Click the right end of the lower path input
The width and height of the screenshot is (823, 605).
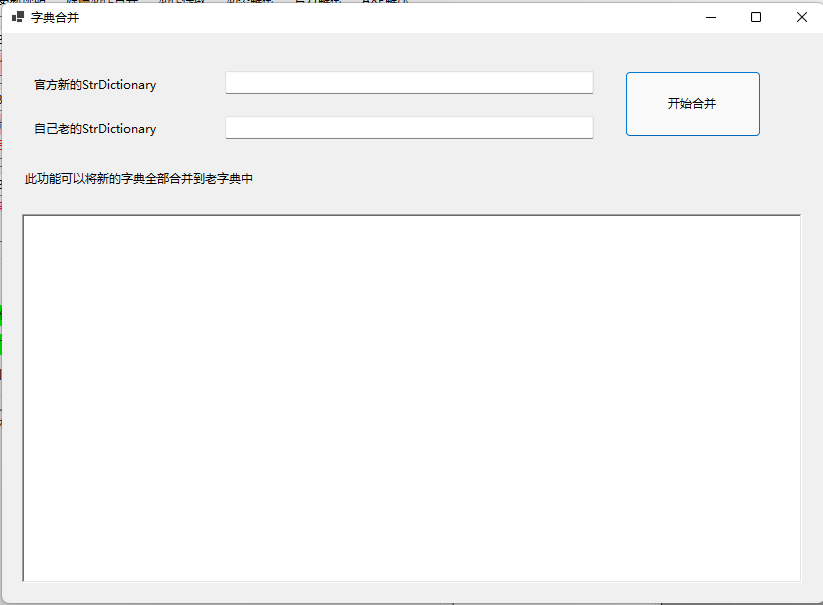[x=585, y=128]
